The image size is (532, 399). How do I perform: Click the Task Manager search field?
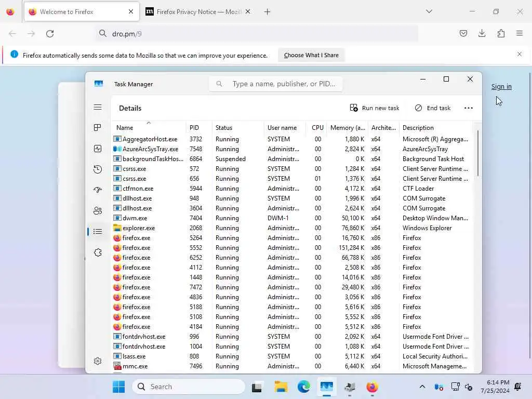pyautogui.click(x=275, y=84)
